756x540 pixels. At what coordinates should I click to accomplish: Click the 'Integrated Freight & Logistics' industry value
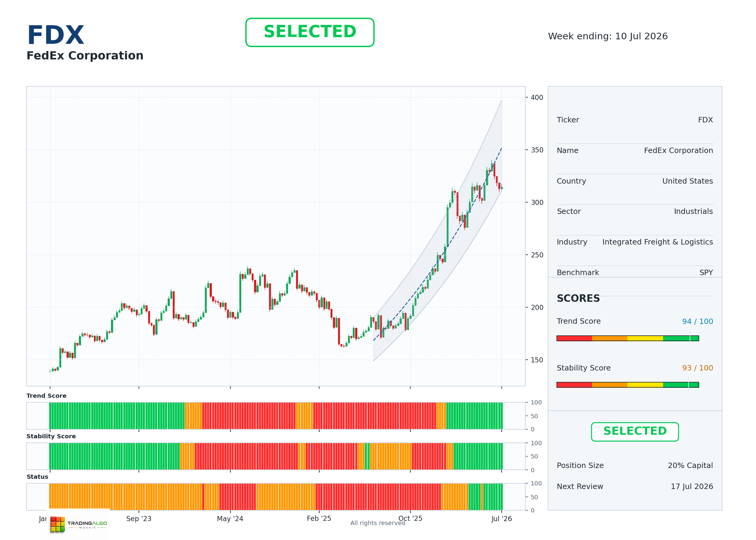[x=658, y=242]
